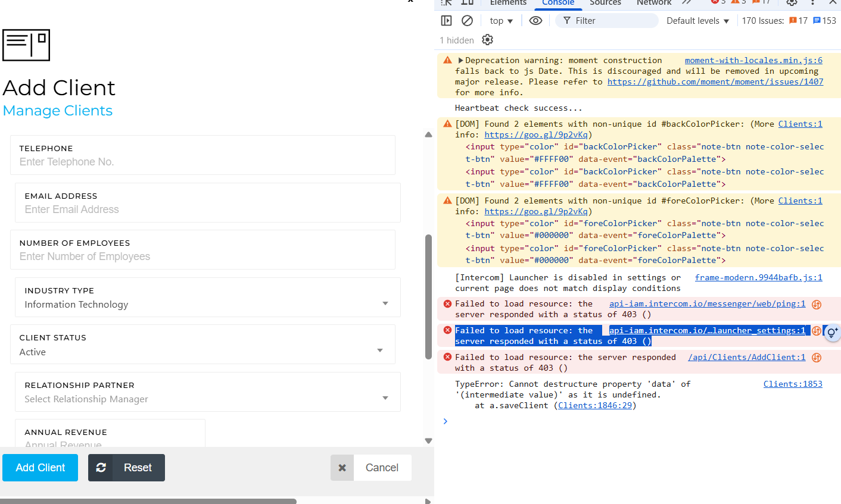Click the form's vertical scrollbar thumb
This screenshot has width=841, height=504.
pos(428,297)
